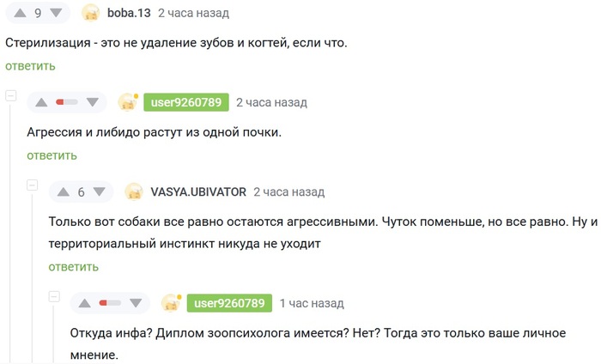This screenshot has width=601, height=364.
Task: Upvote boba.13's comment
Action: click(x=20, y=13)
